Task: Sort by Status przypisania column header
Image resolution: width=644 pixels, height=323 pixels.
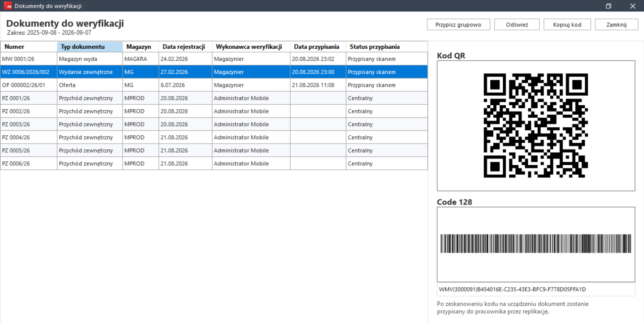Action: [x=387, y=47]
